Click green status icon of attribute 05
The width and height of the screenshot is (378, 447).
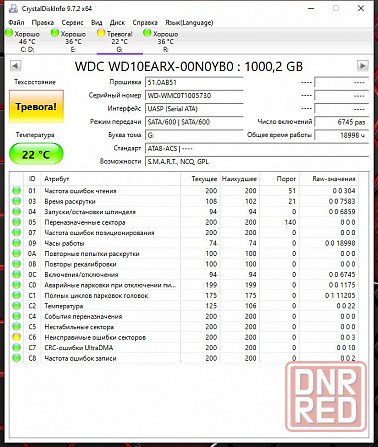pos(16,222)
